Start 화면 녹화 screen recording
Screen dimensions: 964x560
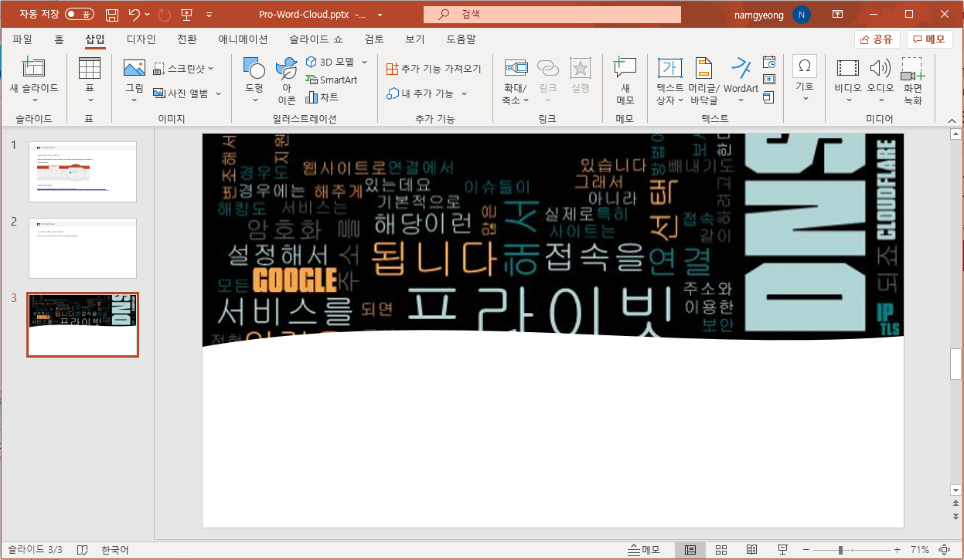(x=912, y=80)
